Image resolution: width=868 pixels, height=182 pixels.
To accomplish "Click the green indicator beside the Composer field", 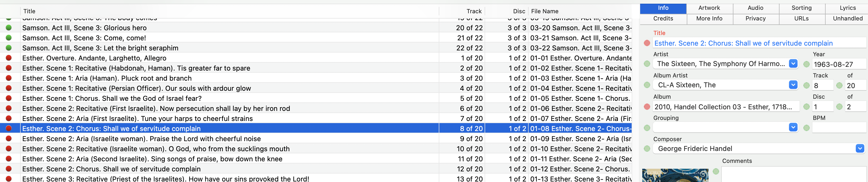I will (646, 149).
